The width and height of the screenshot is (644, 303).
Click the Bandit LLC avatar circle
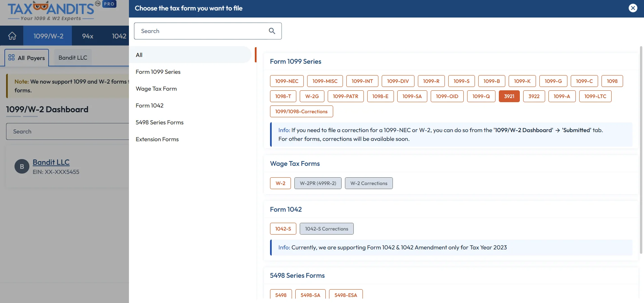(22, 166)
